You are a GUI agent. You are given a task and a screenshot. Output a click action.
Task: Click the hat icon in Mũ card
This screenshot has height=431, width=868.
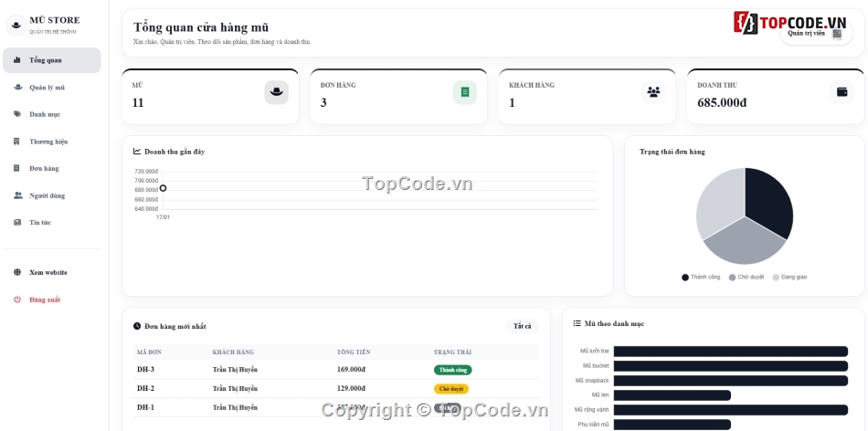point(276,92)
